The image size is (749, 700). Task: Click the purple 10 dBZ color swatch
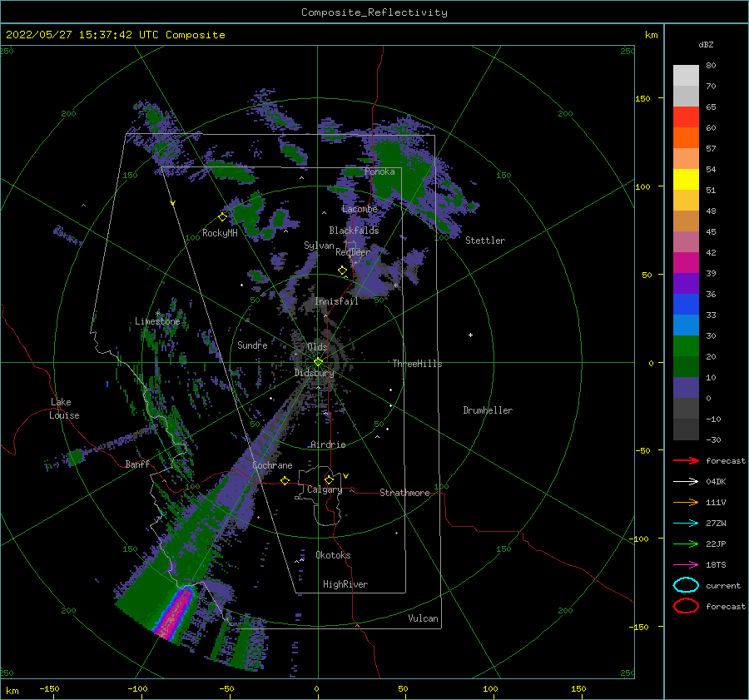tap(686, 387)
